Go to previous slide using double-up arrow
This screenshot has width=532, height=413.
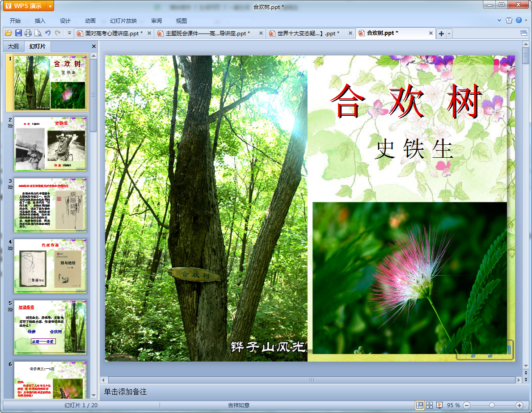click(526, 373)
